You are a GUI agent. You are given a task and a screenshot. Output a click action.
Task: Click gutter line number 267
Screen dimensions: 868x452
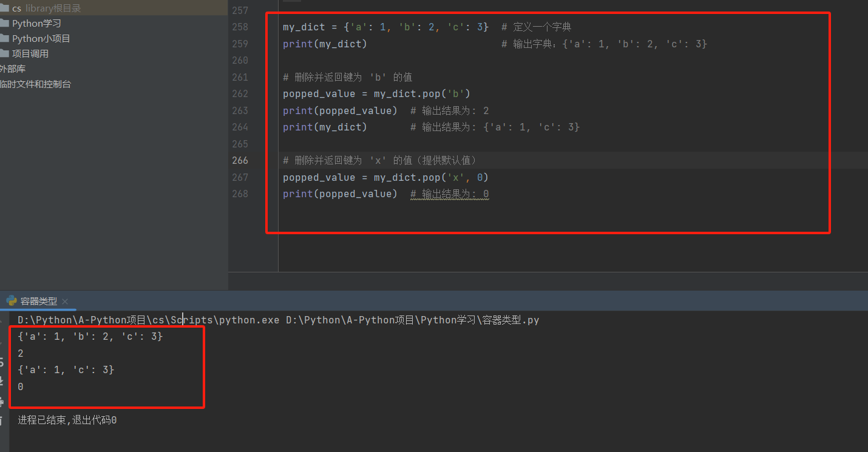pos(240,177)
